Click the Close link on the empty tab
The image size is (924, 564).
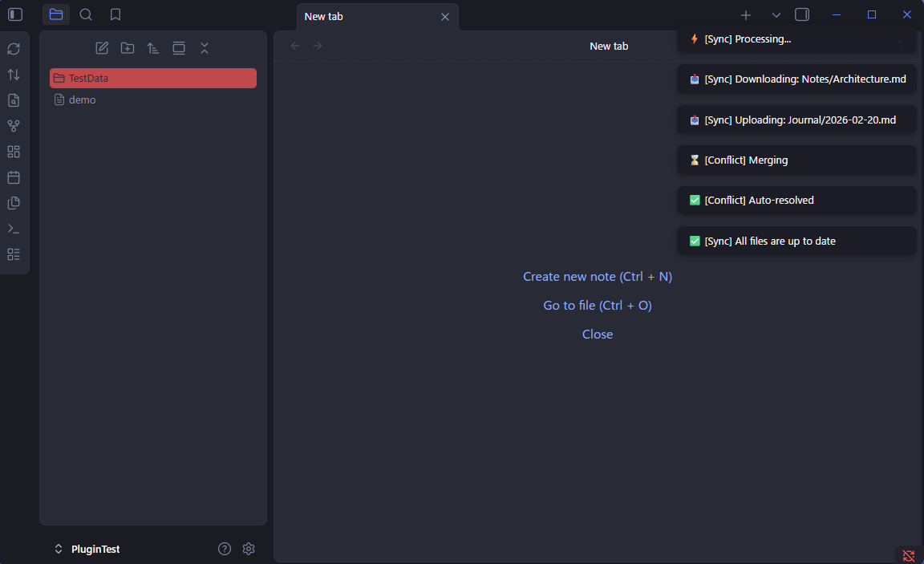click(x=597, y=334)
